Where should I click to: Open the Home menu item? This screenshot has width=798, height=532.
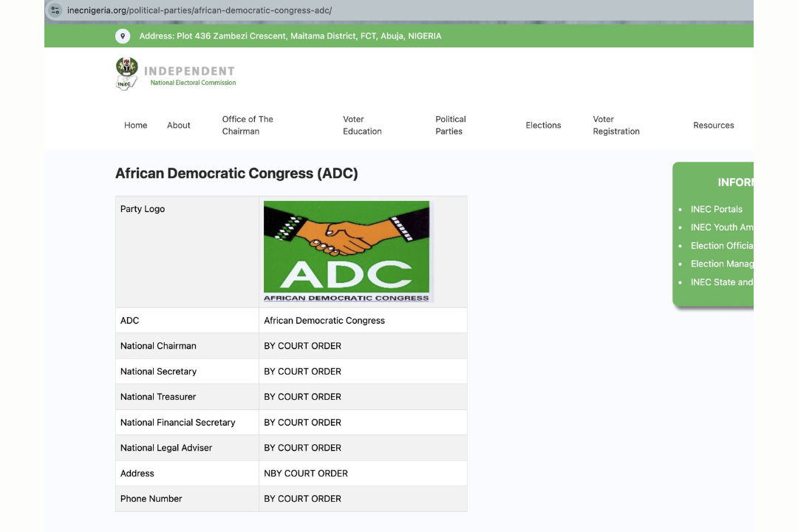pyautogui.click(x=135, y=126)
